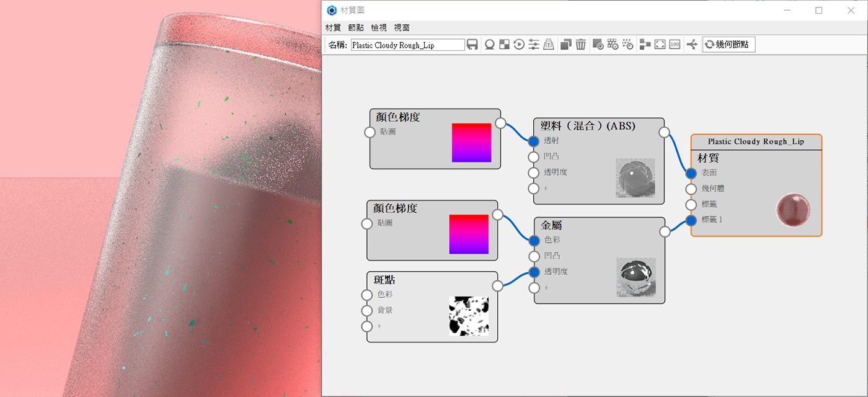This screenshot has width=868, height=397.
Task: Click the 色彩 socket on 金屬 node
Action: click(x=534, y=240)
